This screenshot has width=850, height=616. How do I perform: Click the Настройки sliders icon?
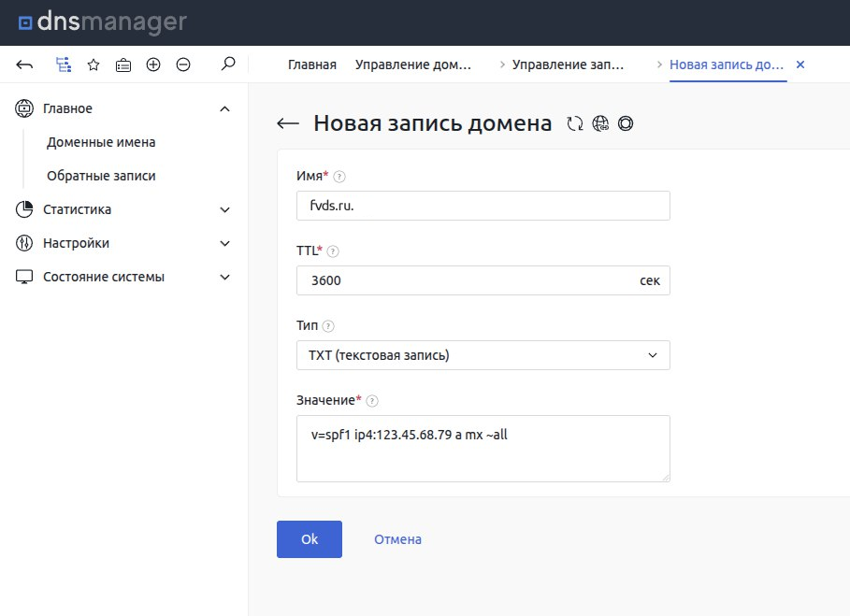(24, 243)
